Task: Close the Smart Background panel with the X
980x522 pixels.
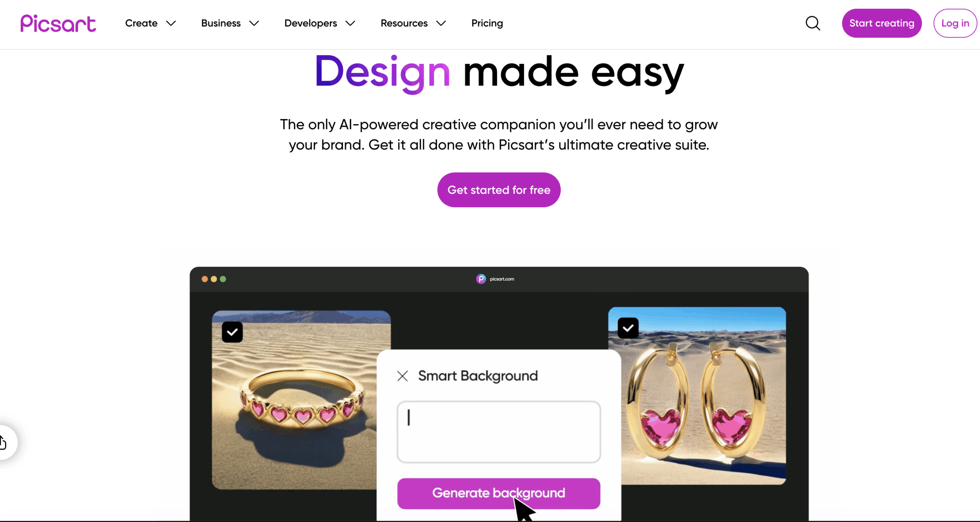Action: click(402, 376)
